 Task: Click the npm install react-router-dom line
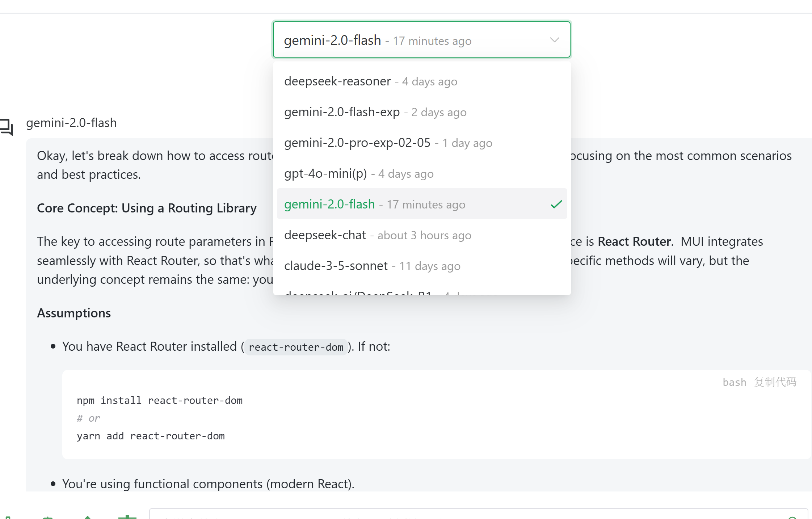(x=160, y=401)
